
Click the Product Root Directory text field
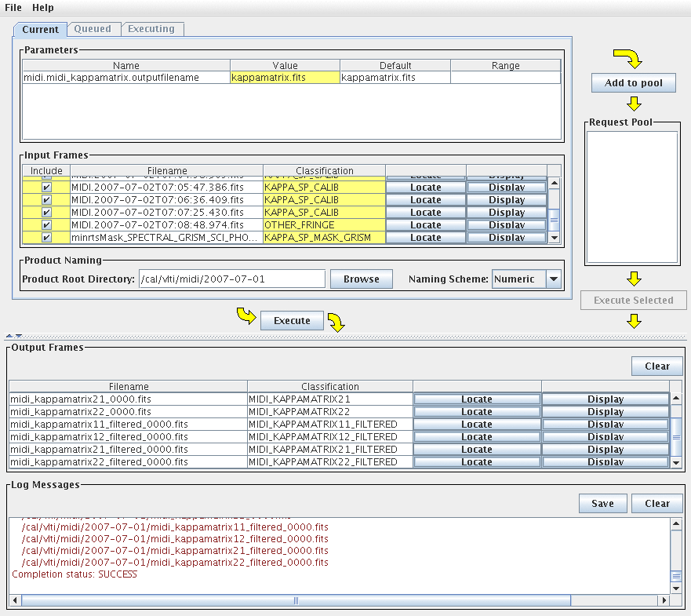[x=231, y=279]
